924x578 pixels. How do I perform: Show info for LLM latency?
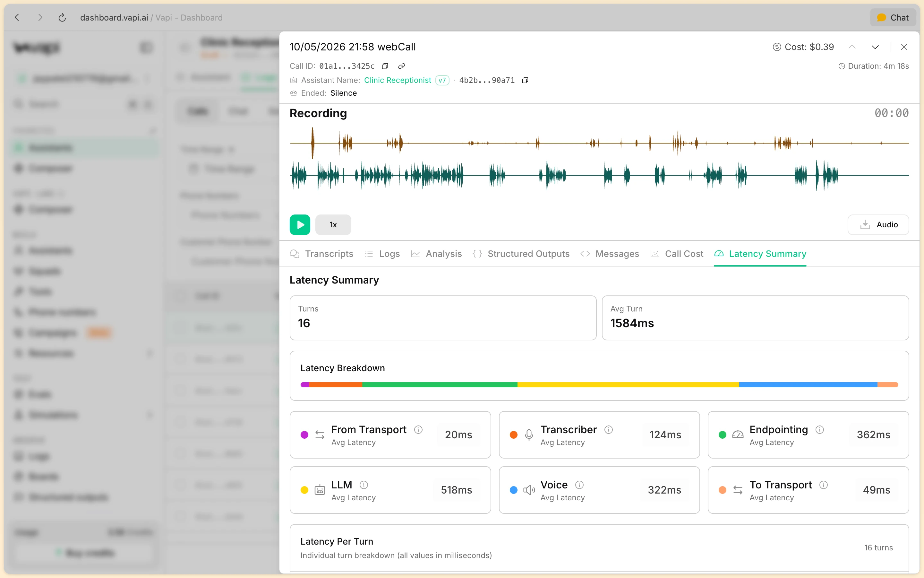click(364, 485)
